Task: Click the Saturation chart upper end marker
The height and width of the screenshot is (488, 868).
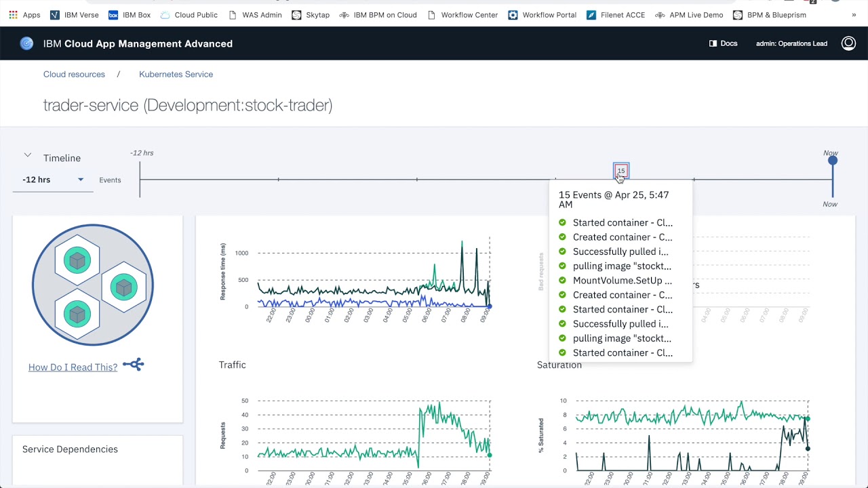Action: tap(808, 419)
